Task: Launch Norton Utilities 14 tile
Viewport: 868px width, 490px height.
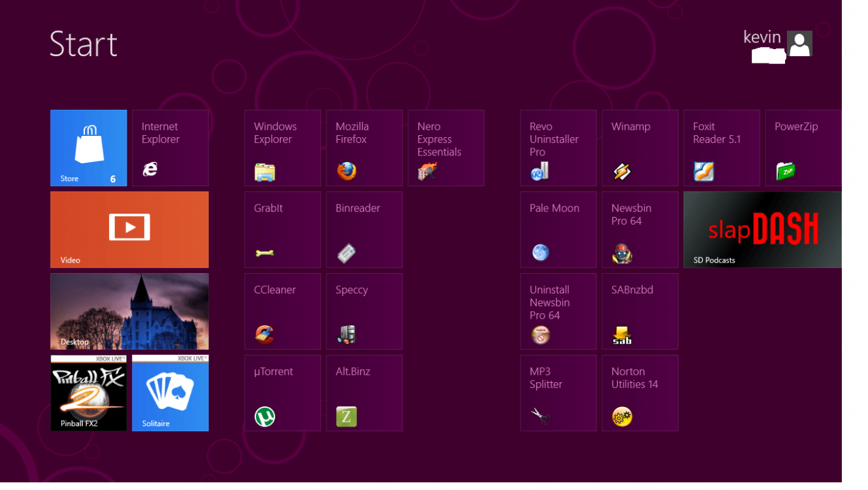Action: [639, 393]
